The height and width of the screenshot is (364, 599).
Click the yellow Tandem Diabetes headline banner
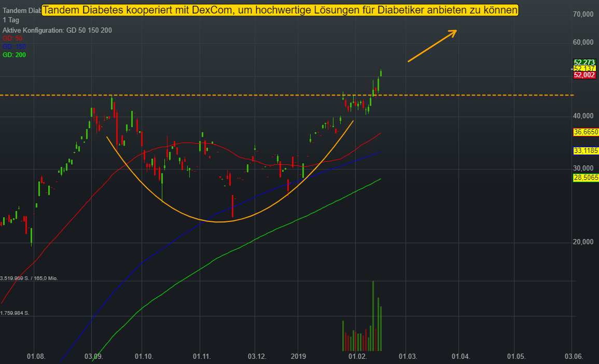click(280, 10)
